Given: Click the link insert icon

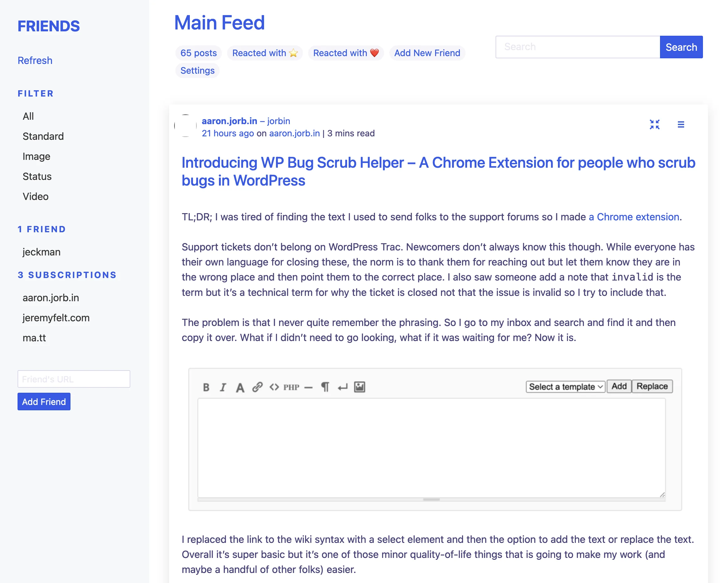Looking at the screenshot, I should pyautogui.click(x=257, y=387).
